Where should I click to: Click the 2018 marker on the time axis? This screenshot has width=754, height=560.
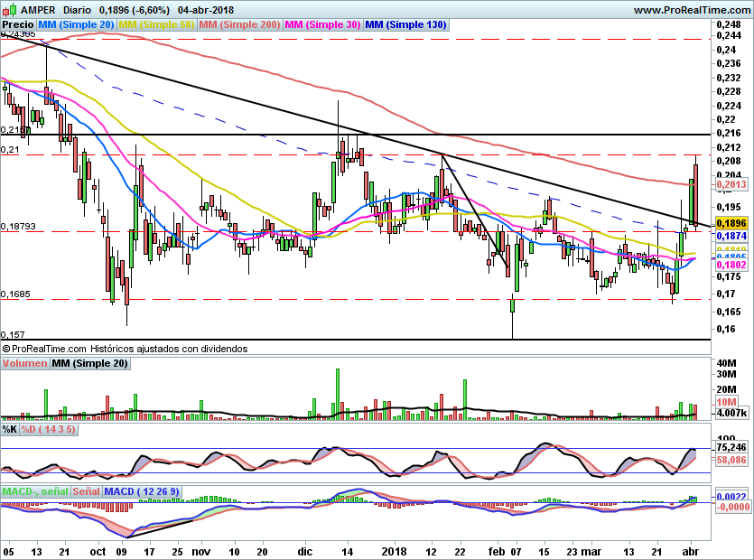394,551
